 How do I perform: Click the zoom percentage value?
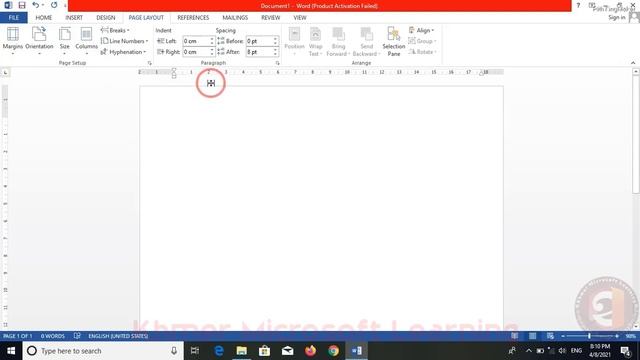point(631,336)
